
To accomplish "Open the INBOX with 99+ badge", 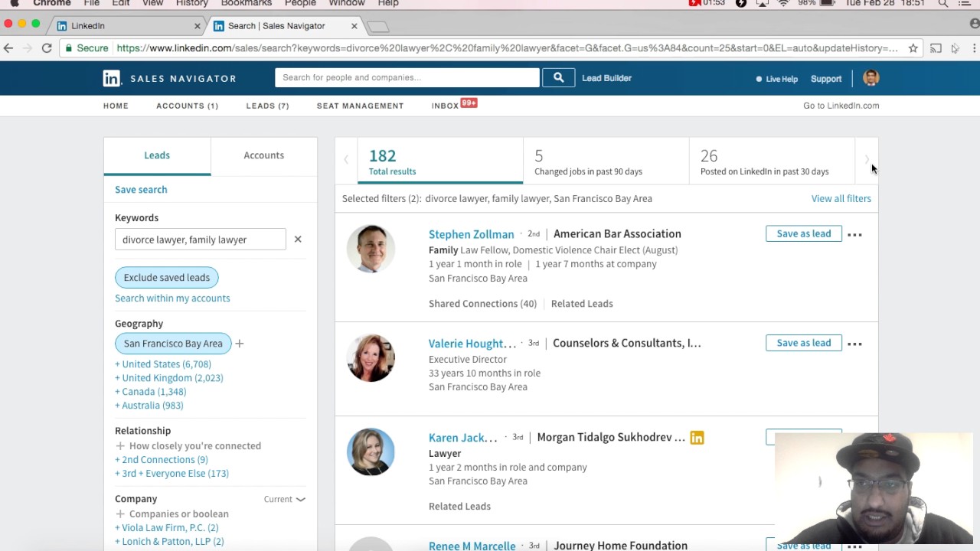I will (454, 105).
